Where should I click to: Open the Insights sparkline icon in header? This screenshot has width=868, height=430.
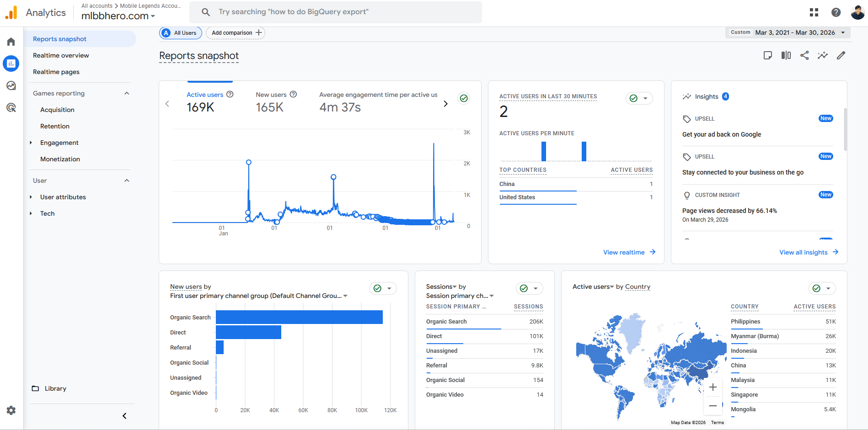823,55
